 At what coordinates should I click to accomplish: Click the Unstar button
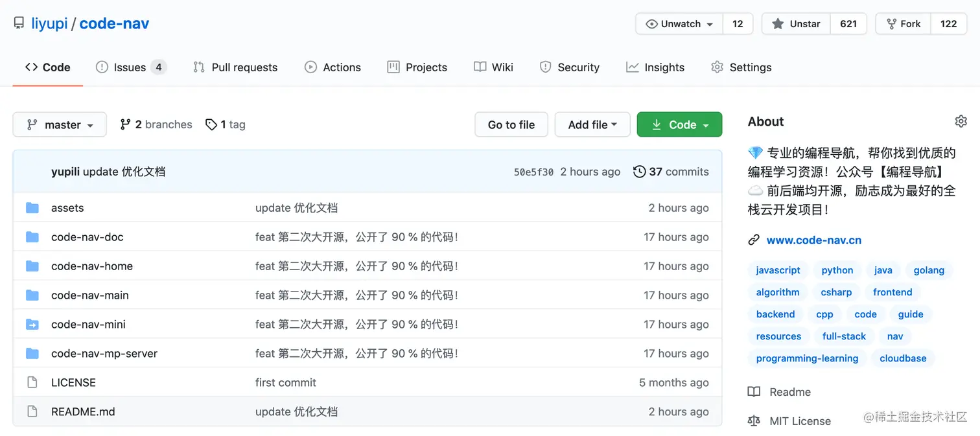point(796,24)
